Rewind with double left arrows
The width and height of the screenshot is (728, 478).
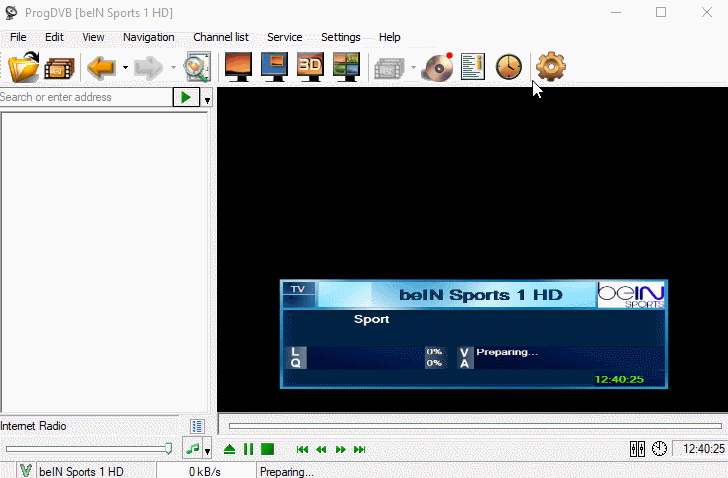point(321,449)
